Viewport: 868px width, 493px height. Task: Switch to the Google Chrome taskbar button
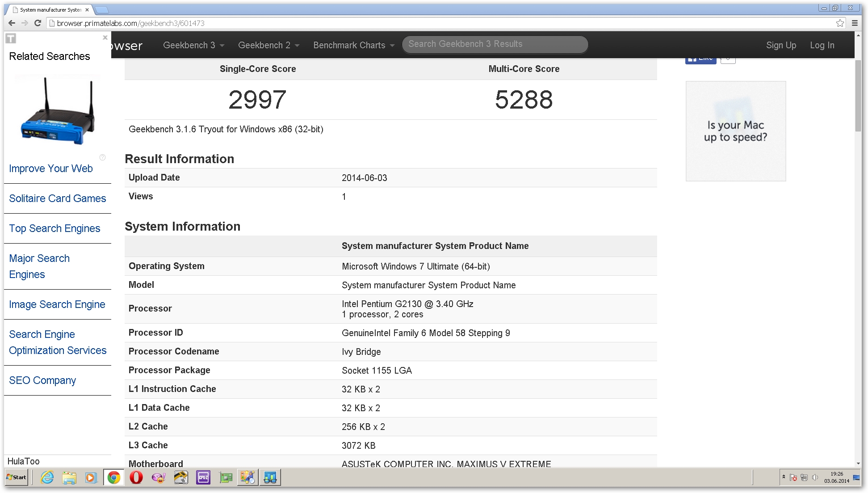(x=114, y=478)
